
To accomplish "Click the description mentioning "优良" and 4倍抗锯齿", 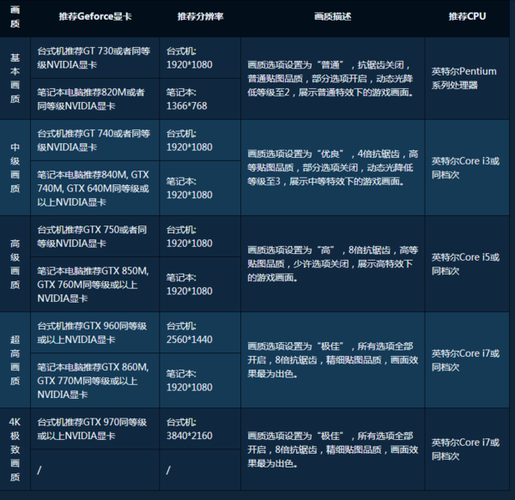I will click(333, 168).
